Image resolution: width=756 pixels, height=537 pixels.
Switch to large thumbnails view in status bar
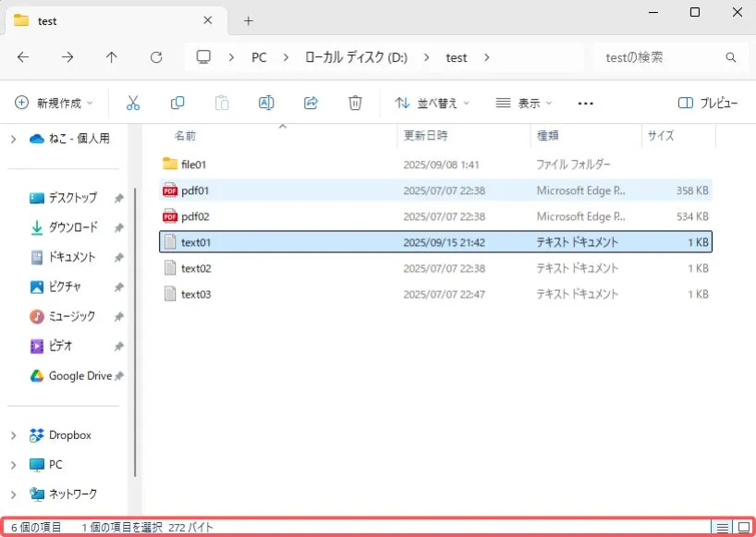click(743, 527)
